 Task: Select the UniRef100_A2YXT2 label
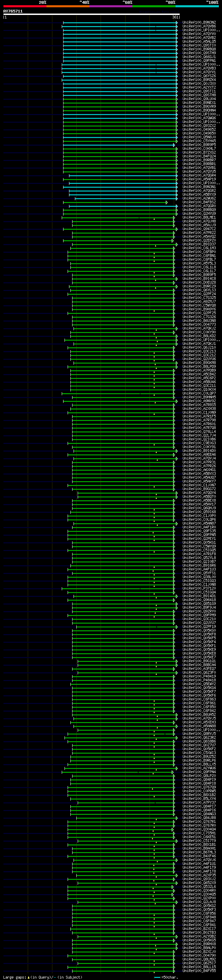[199, 88]
